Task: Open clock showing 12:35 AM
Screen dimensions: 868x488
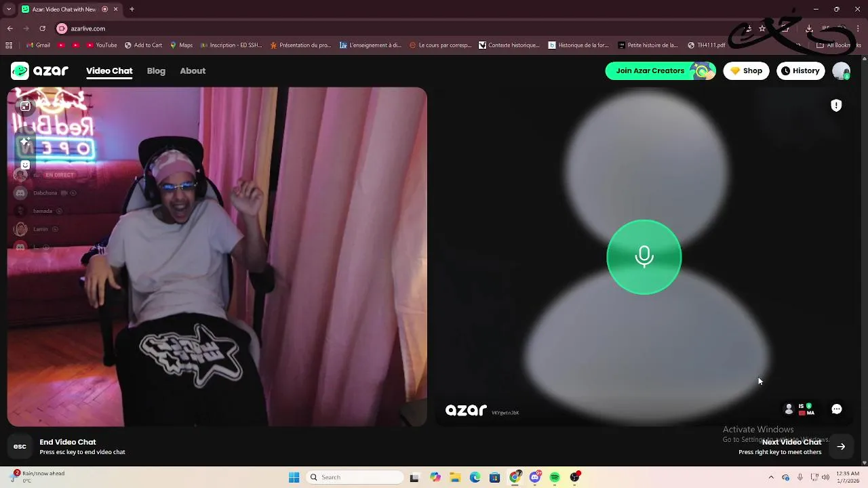Action: click(x=848, y=477)
